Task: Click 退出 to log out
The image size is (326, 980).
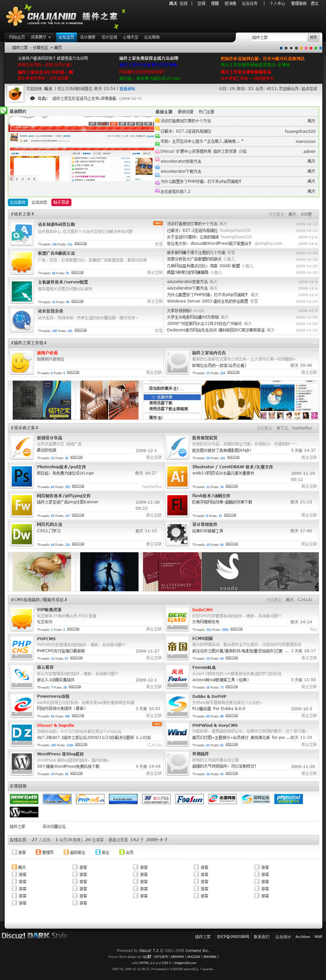Action: click(x=315, y=3)
